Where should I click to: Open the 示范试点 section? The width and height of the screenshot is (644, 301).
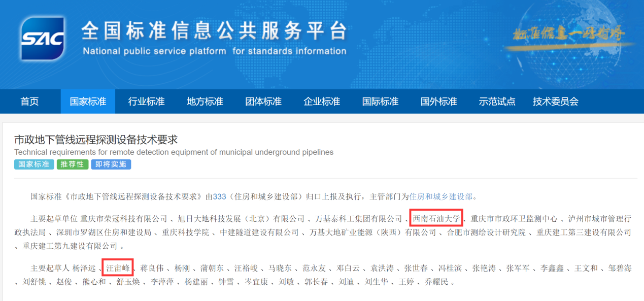tap(497, 102)
